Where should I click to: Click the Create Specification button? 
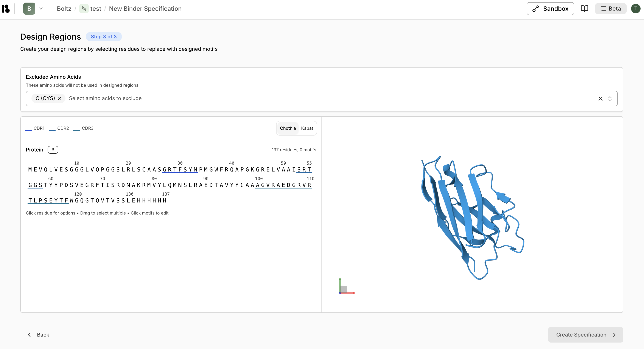tap(585, 335)
